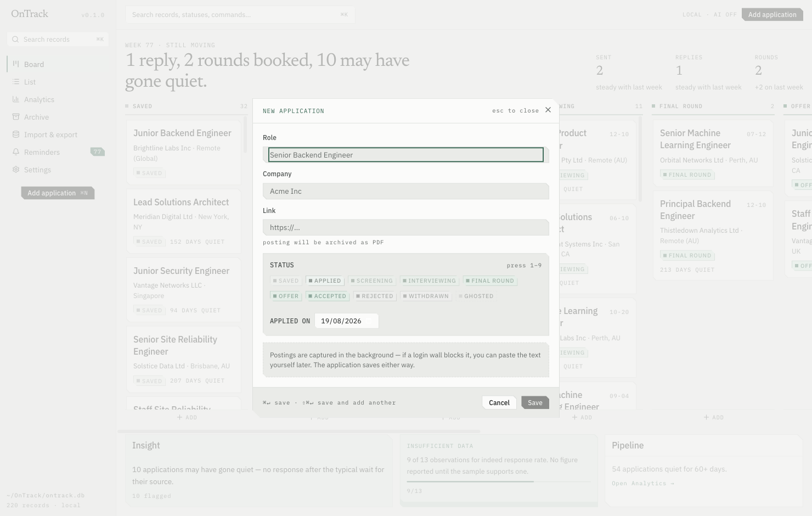Focus the Role input field
This screenshot has width=812, height=516.
tap(406, 155)
